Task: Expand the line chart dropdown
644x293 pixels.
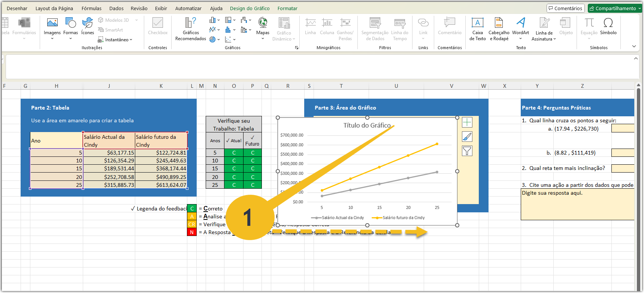Action: pos(218,30)
